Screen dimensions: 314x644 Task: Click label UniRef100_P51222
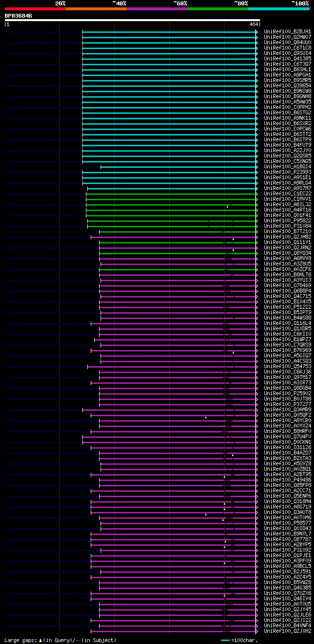tap(288, 307)
